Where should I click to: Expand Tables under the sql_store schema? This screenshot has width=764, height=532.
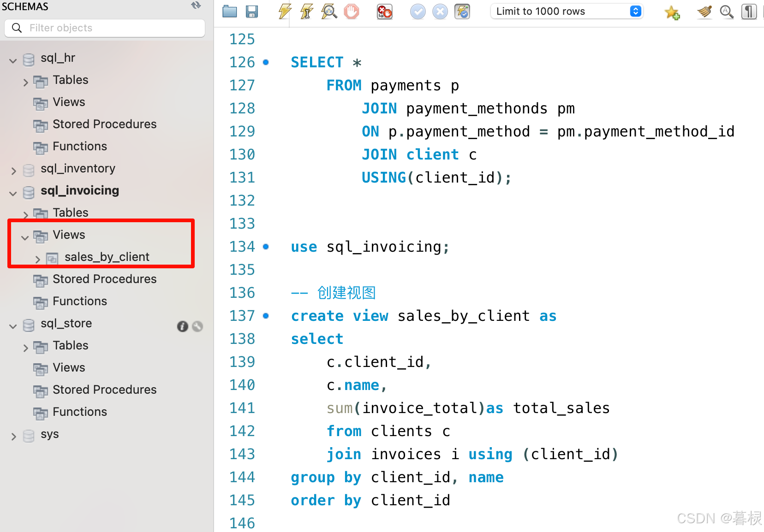pos(26,348)
